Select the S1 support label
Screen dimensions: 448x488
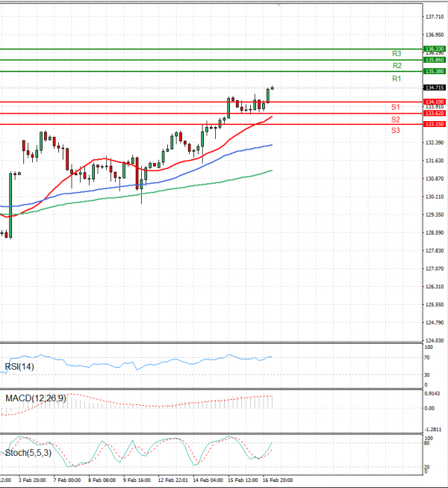[x=395, y=108]
